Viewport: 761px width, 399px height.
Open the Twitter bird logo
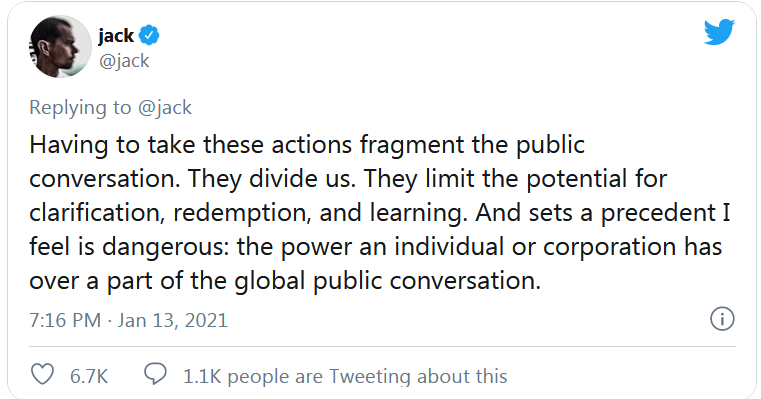pos(719,32)
